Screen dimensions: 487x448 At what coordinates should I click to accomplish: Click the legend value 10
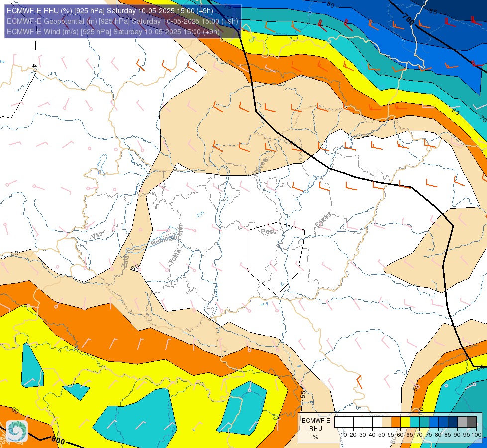point(344,435)
